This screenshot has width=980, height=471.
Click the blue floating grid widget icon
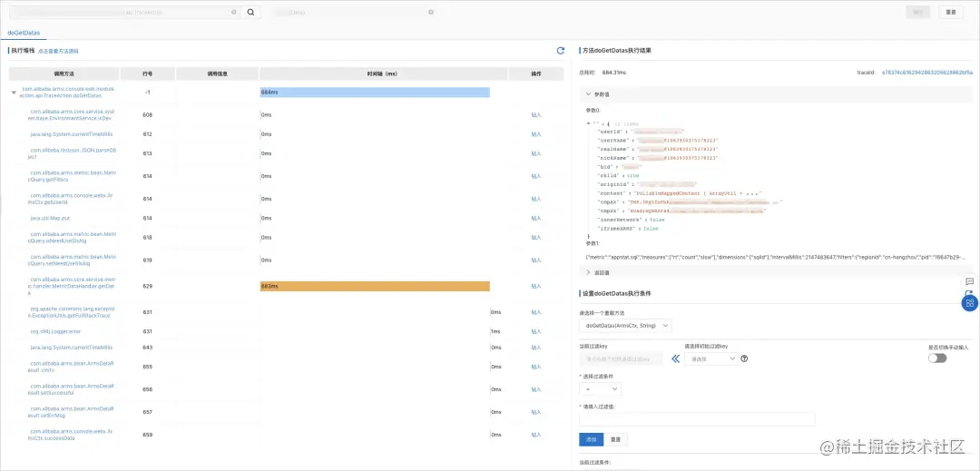[969, 303]
